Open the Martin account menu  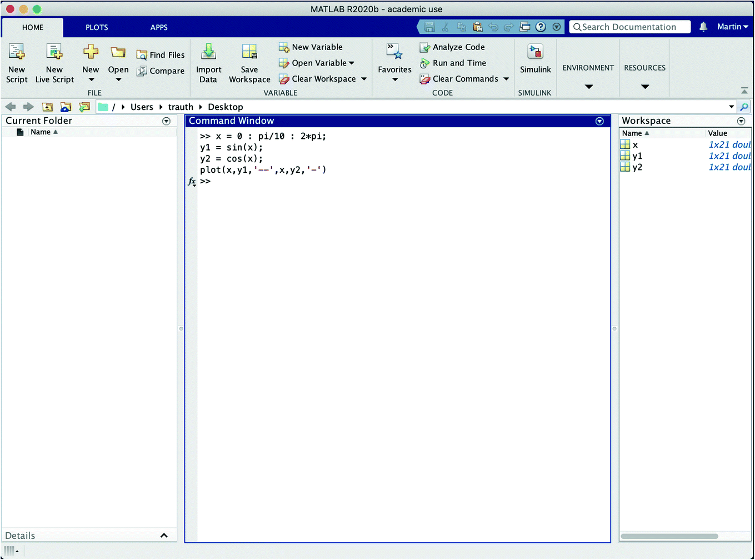733,27
